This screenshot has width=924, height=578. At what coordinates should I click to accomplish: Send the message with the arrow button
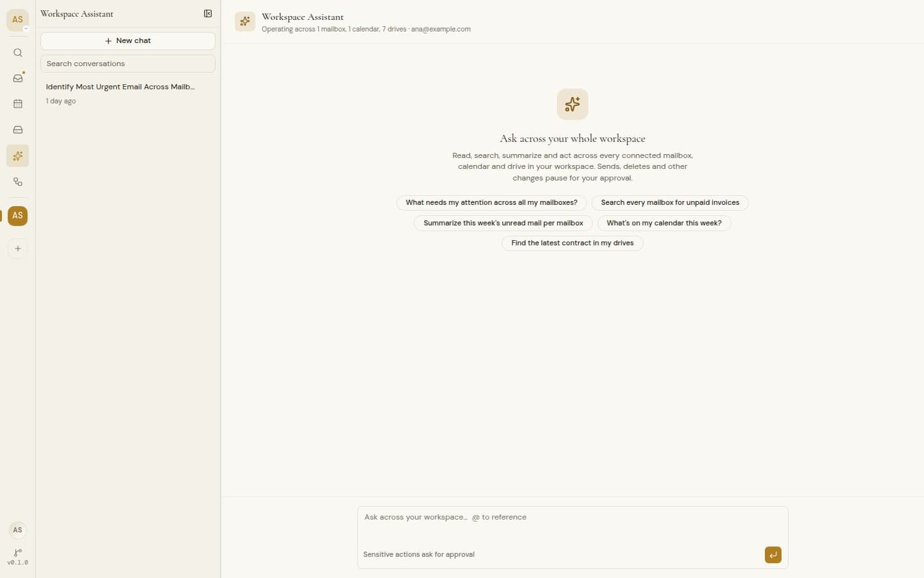click(773, 555)
